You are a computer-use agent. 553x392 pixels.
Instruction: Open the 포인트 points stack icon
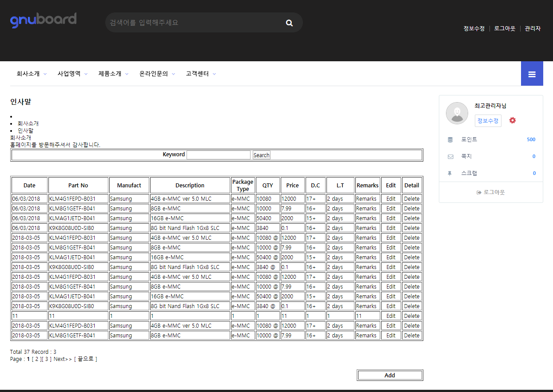click(x=450, y=139)
